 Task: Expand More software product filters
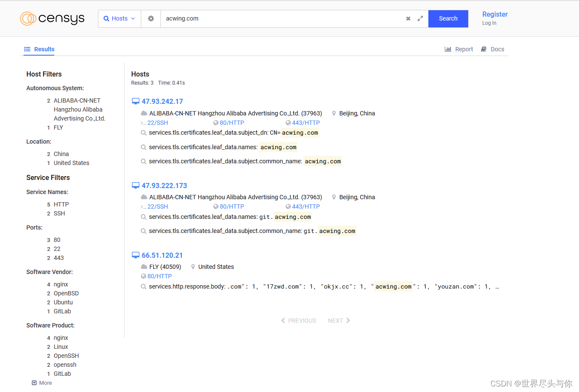42,383
